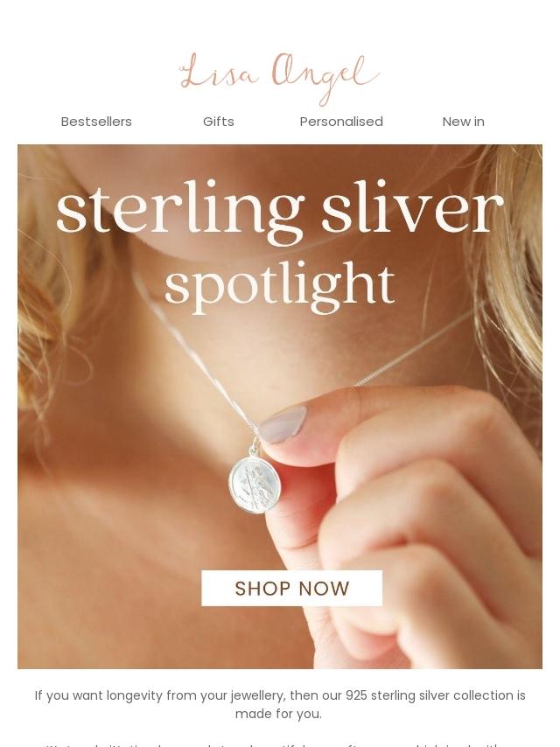Viewport: 560px width, 747px height.
Task: Click the 'made for you.' text line
Action: coord(278,714)
